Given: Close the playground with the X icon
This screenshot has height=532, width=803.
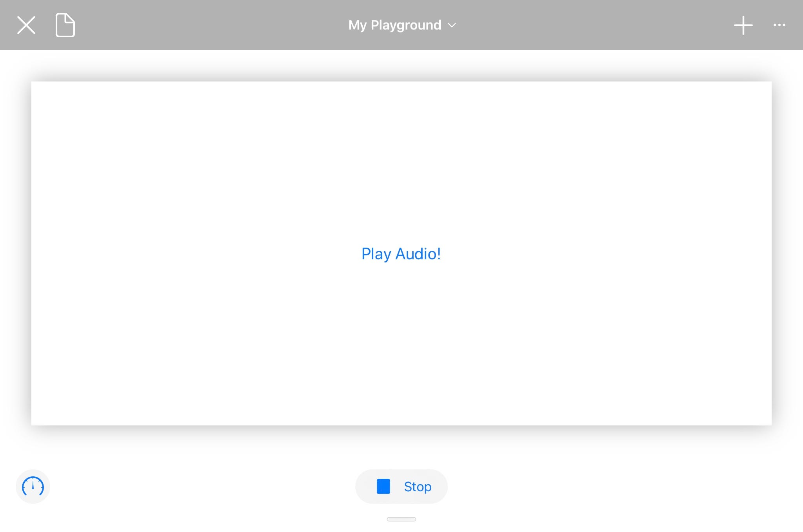Looking at the screenshot, I should point(26,25).
